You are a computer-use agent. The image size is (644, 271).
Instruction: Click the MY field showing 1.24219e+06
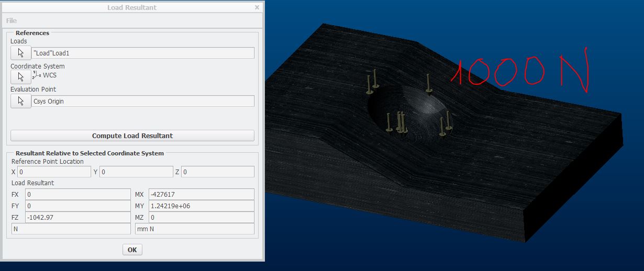(202, 206)
